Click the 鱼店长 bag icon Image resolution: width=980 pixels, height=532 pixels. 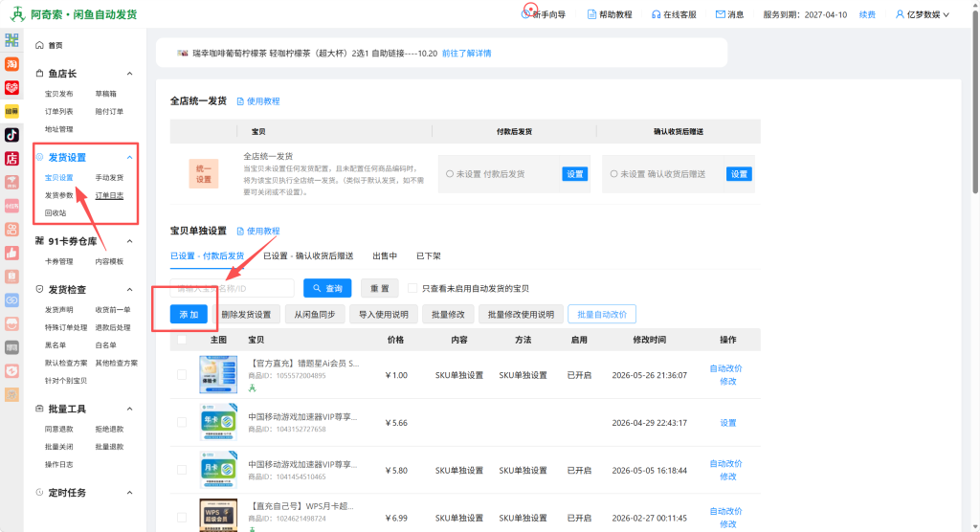click(39, 73)
